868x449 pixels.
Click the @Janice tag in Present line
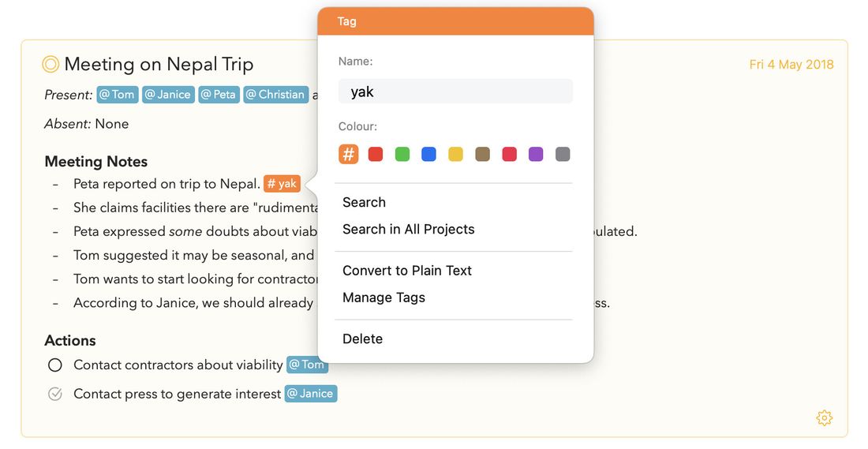(168, 95)
